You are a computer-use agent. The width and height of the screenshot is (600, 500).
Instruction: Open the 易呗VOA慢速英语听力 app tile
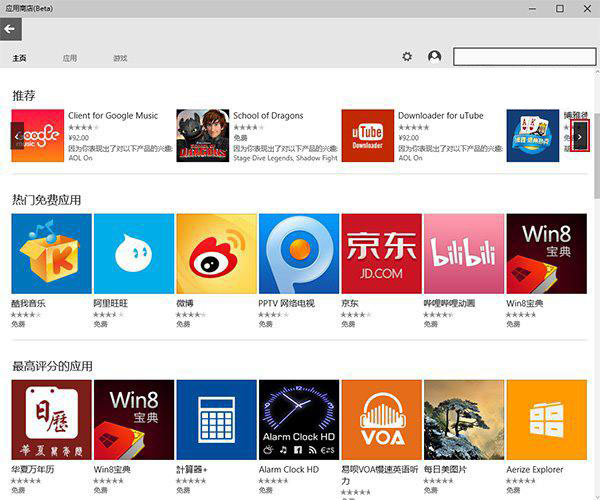pyautogui.click(x=381, y=420)
